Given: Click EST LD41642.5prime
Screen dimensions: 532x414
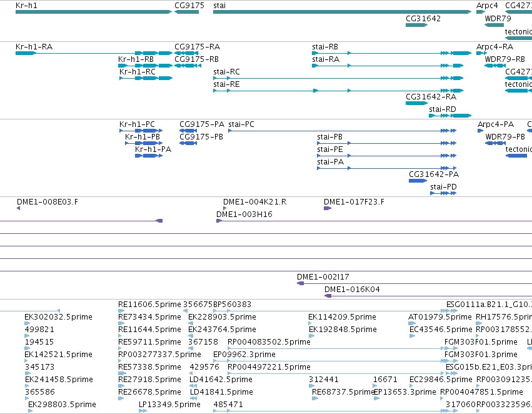Looking at the screenshot, I should point(193,386).
